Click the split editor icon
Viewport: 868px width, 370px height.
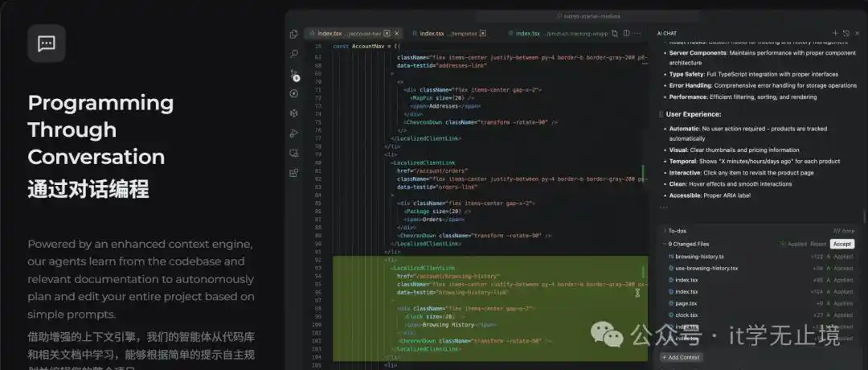[625, 33]
